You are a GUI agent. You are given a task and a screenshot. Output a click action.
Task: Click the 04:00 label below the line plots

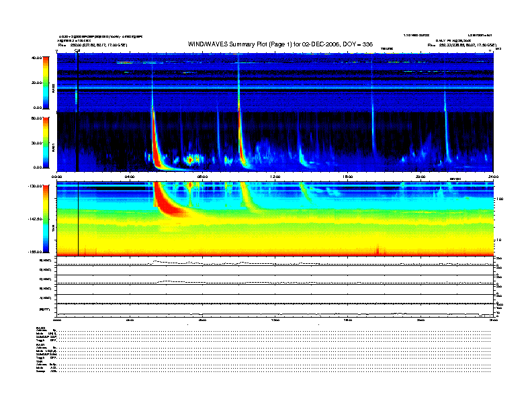coord(130,320)
